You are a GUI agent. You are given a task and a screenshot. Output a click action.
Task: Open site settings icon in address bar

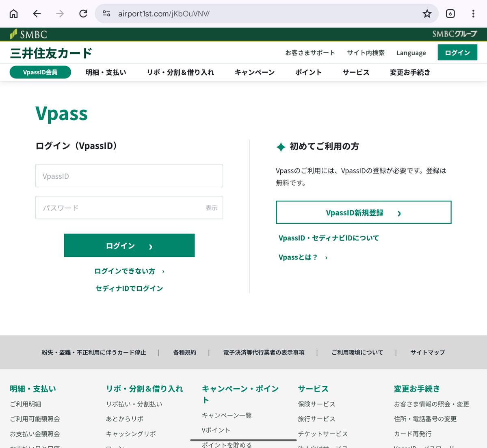tap(106, 14)
